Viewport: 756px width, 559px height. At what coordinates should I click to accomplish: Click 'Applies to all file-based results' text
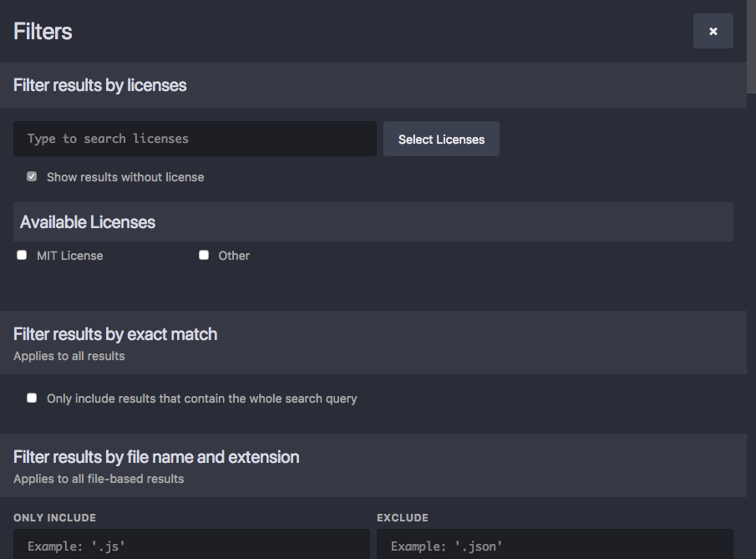pos(99,479)
